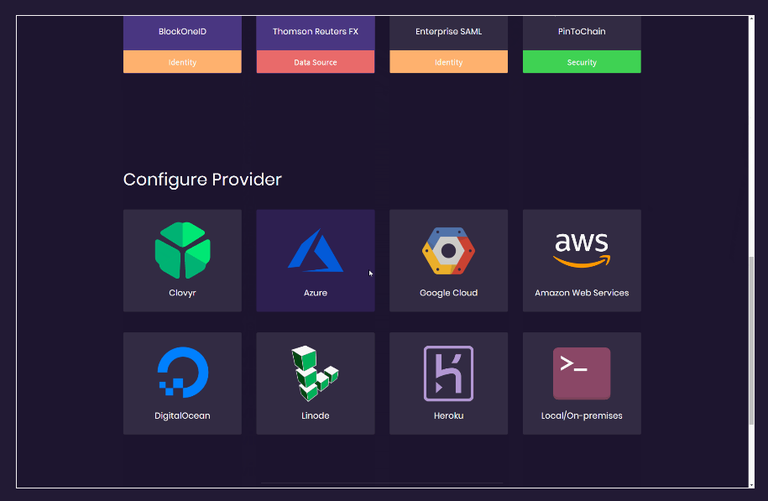Select the Heroku logo

click(x=448, y=373)
